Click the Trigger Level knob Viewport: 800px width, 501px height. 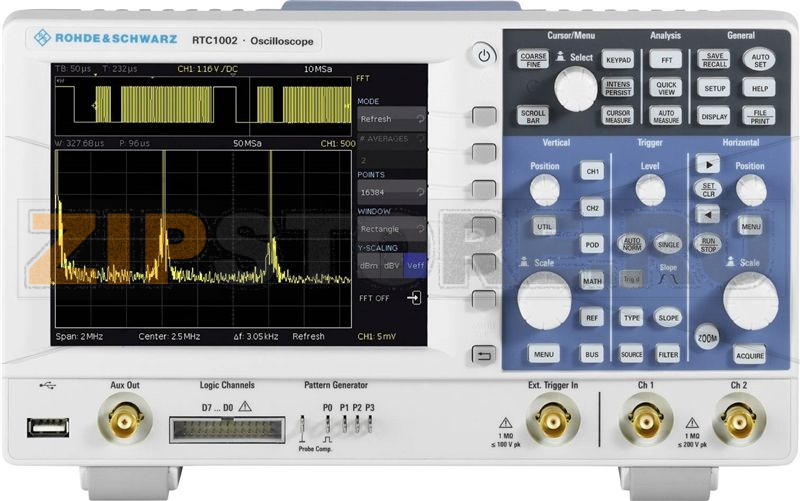click(x=650, y=190)
